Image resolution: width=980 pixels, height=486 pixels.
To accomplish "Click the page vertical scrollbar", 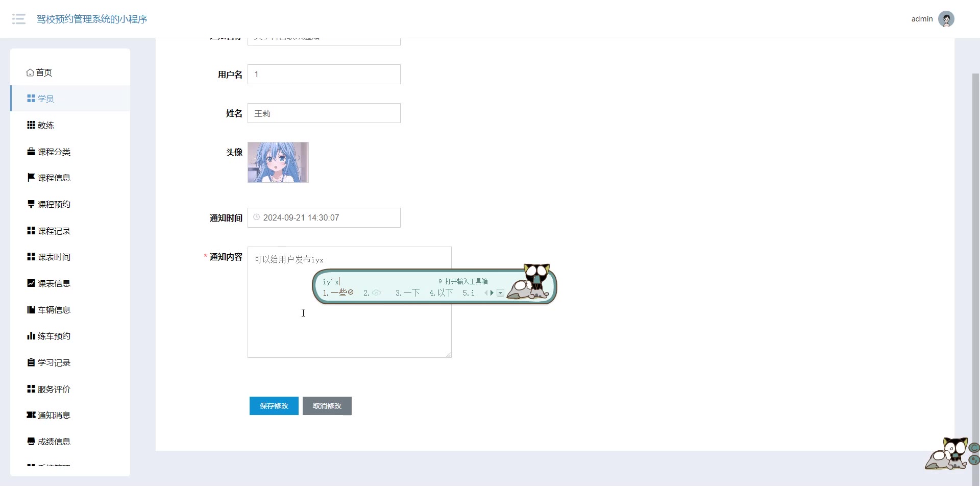I will pyautogui.click(x=975, y=255).
